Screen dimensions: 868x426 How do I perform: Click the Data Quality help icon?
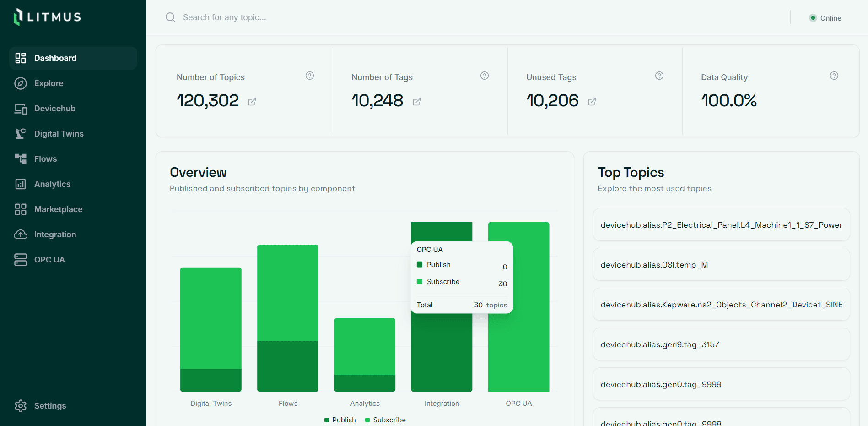(x=834, y=76)
